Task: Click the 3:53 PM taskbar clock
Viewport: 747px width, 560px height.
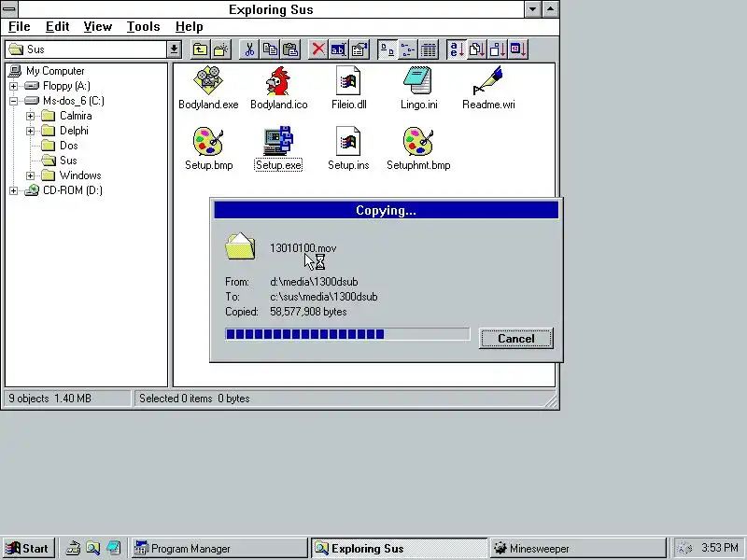Action: [719, 548]
